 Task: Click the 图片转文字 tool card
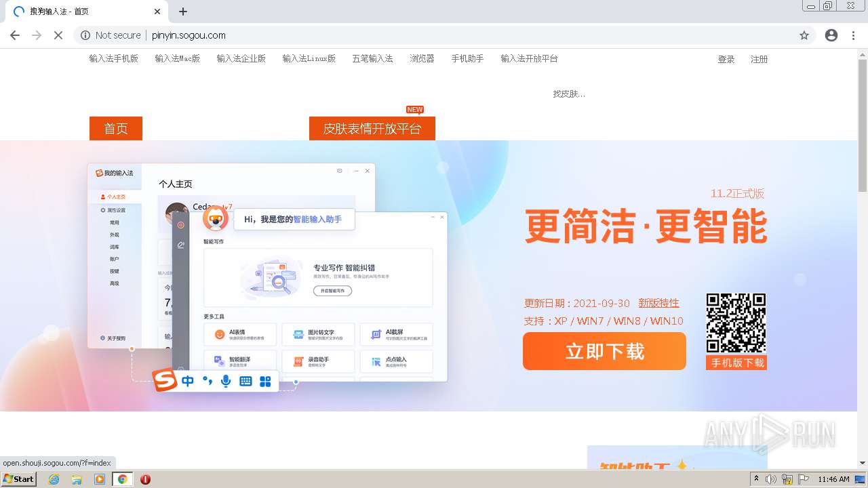318,334
